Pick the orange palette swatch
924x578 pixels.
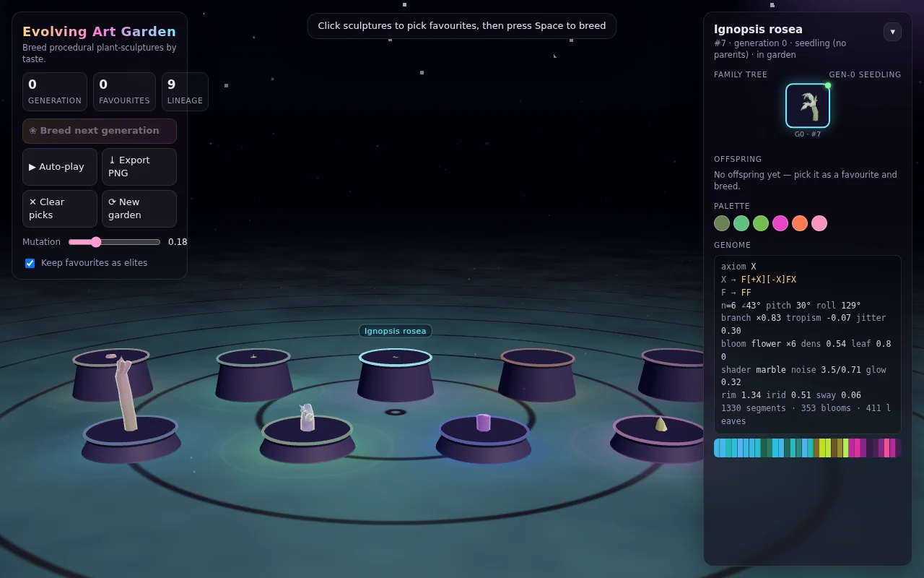point(800,223)
